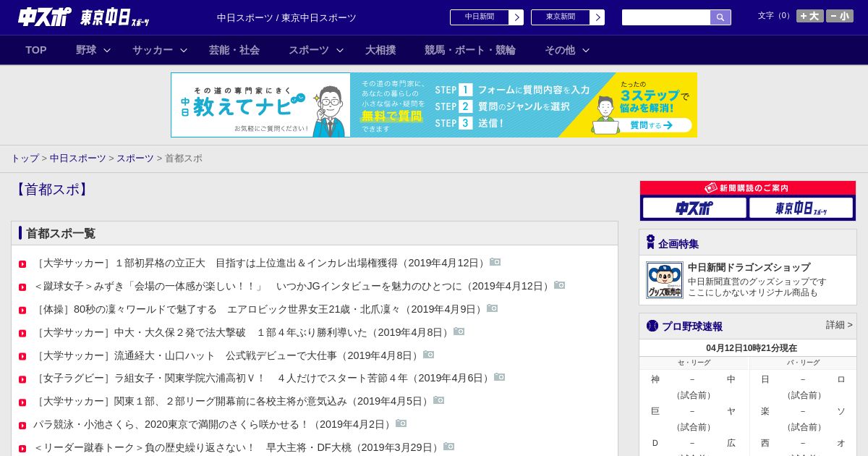This screenshot has height=456, width=868.
Task: Click the パ・リーグ column header
Action: (x=803, y=363)
